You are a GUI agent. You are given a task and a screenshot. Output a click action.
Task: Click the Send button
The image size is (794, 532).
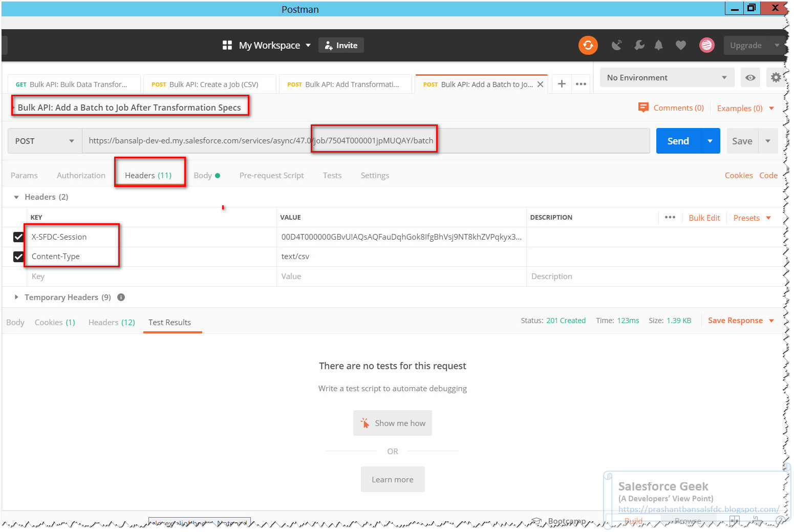678,141
